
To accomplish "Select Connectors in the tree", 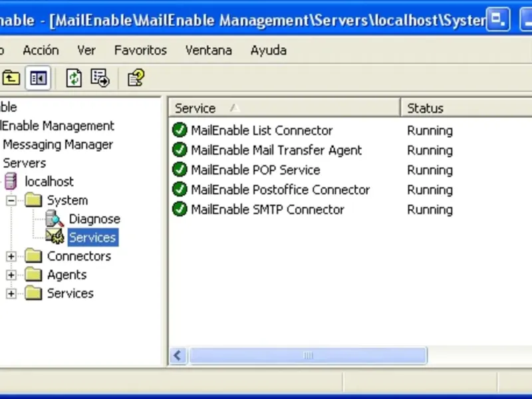I will coord(78,256).
